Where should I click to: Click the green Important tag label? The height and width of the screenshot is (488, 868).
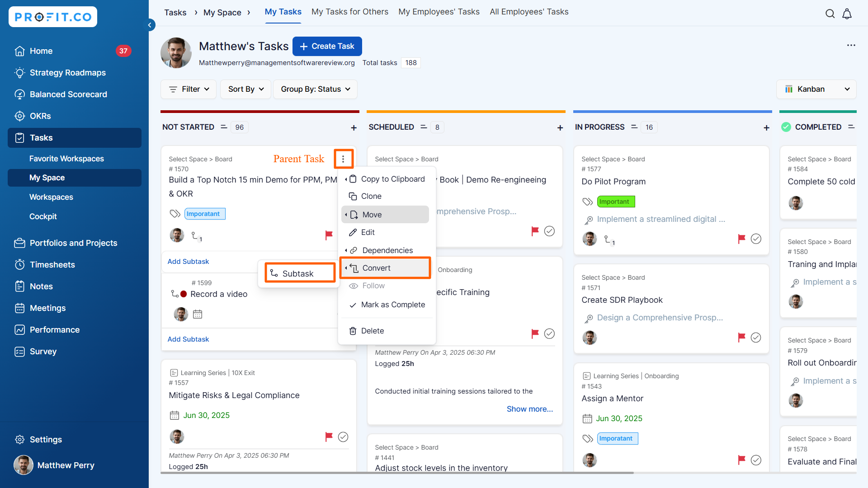point(616,202)
